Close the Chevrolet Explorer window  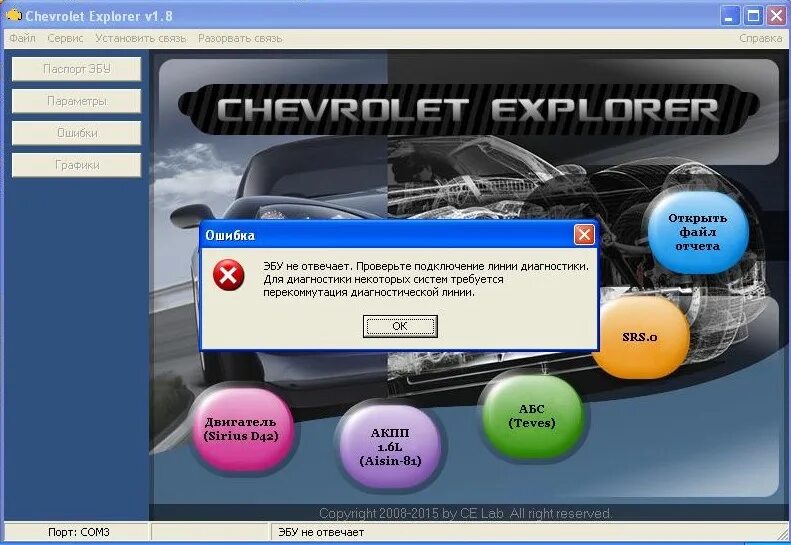pyautogui.click(x=777, y=16)
